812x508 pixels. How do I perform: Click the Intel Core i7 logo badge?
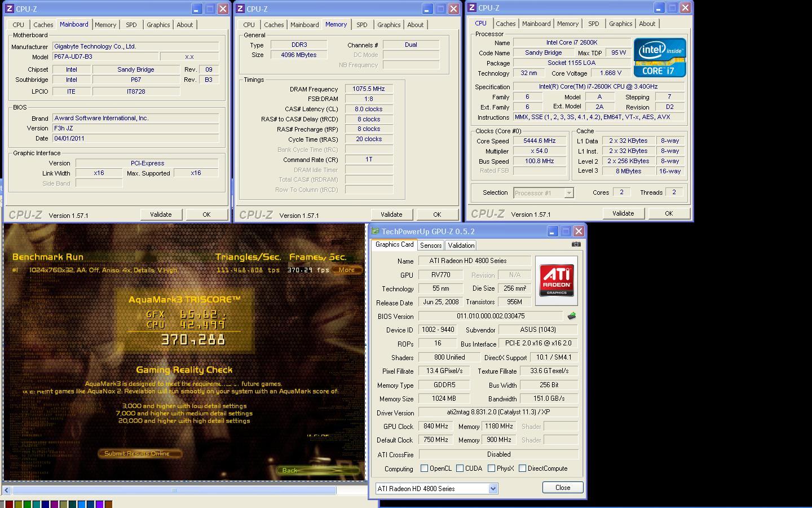[660, 58]
